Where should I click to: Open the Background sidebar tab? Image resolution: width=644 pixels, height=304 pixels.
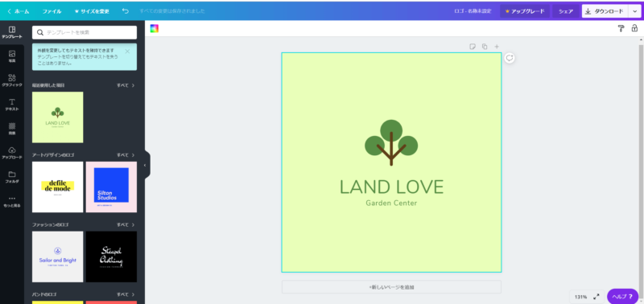pos(12,129)
